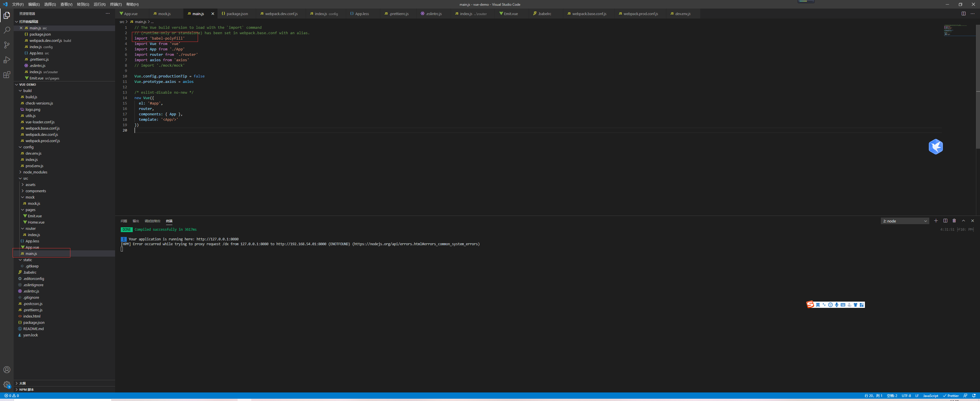This screenshot has height=401, width=980.
Task: Open the Extensions view
Action: 7,75
